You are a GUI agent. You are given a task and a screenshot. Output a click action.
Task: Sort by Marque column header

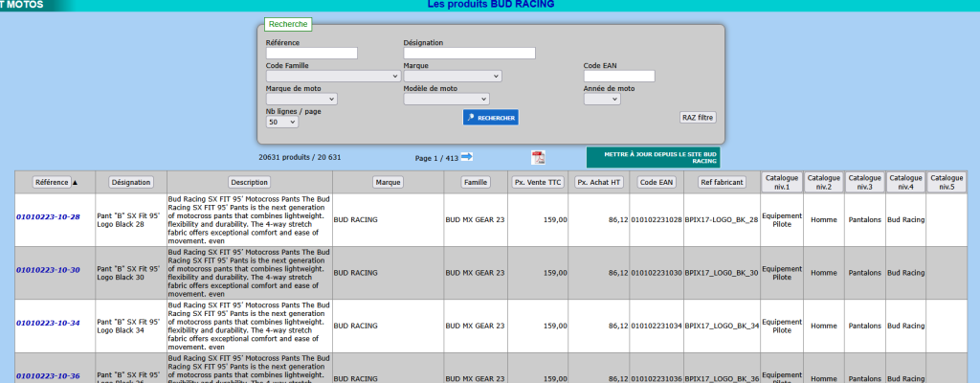tap(389, 182)
